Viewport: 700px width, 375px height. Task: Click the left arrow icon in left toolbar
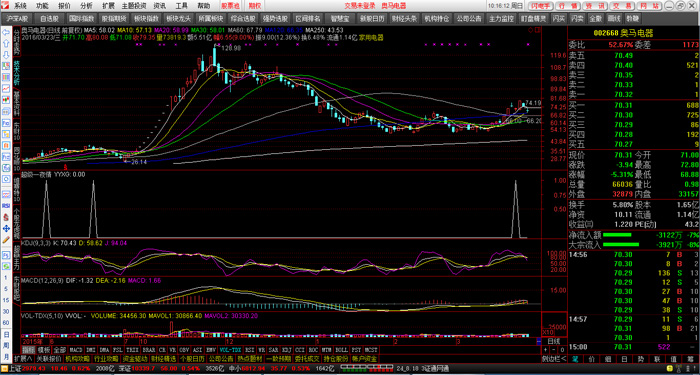[6, 32]
